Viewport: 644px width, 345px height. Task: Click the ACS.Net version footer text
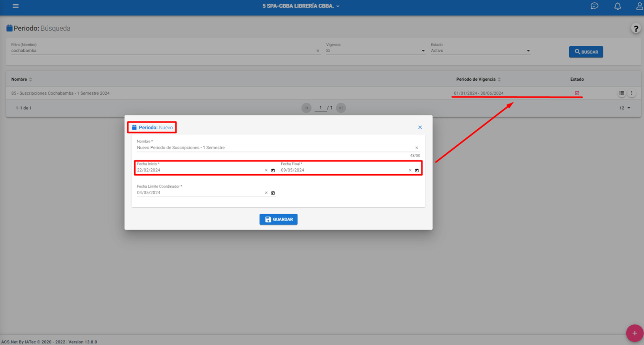pos(49,342)
